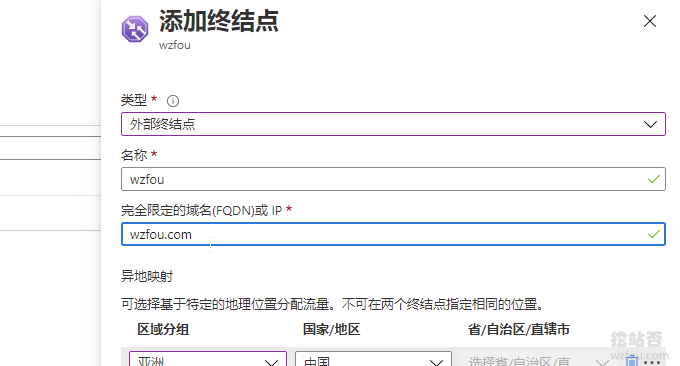Click the delete trash icon in mapping row
The image size is (680, 366).
631,360
